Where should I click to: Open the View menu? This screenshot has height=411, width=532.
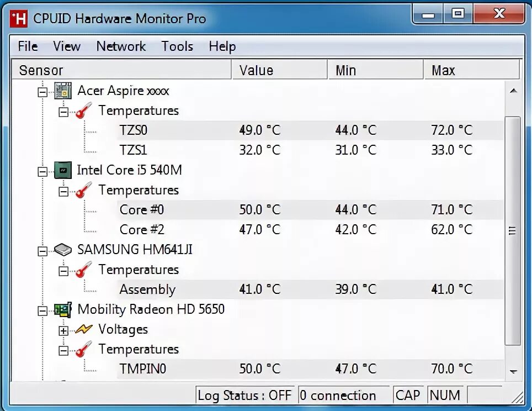[x=67, y=46]
